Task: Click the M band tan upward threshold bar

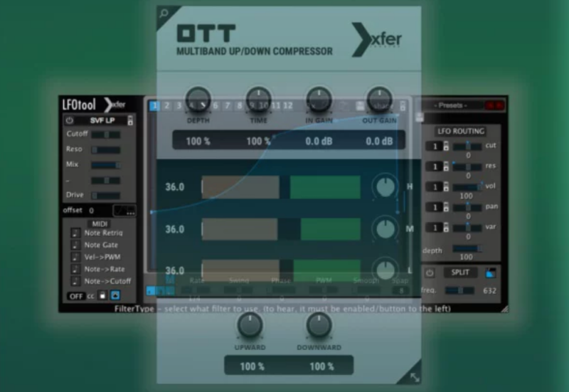Action: coord(240,229)
